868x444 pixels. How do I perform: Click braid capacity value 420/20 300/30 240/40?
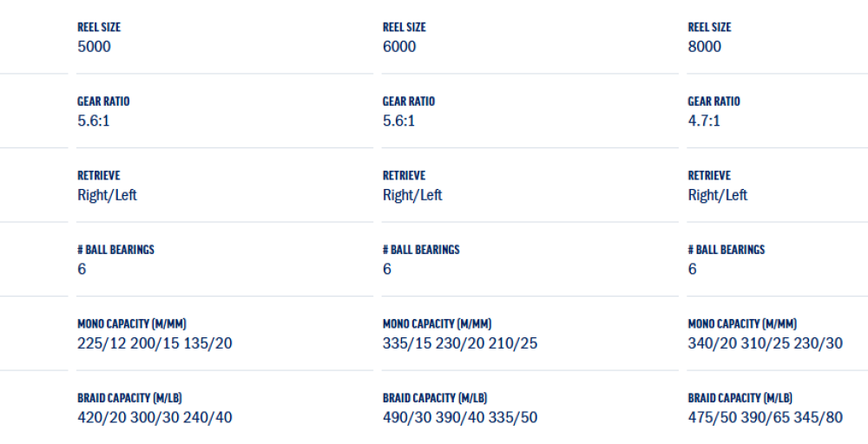(155, 417)
